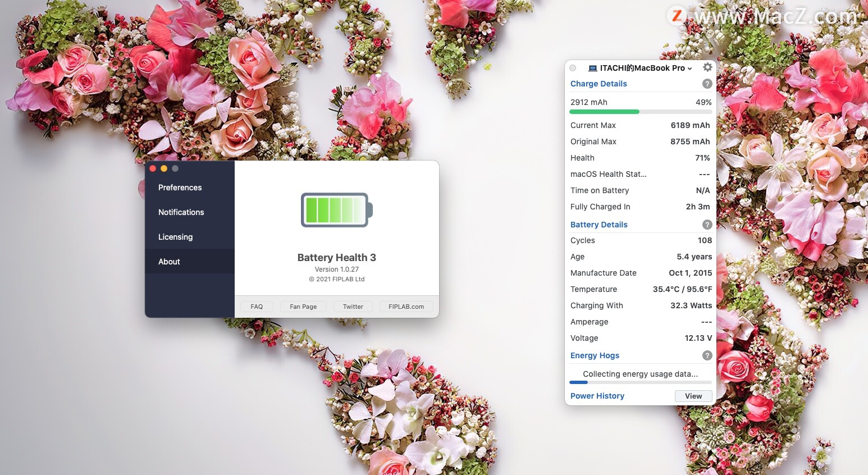Open the settings gear in battery panel
The image size is (868, 475).
point(707,67)
